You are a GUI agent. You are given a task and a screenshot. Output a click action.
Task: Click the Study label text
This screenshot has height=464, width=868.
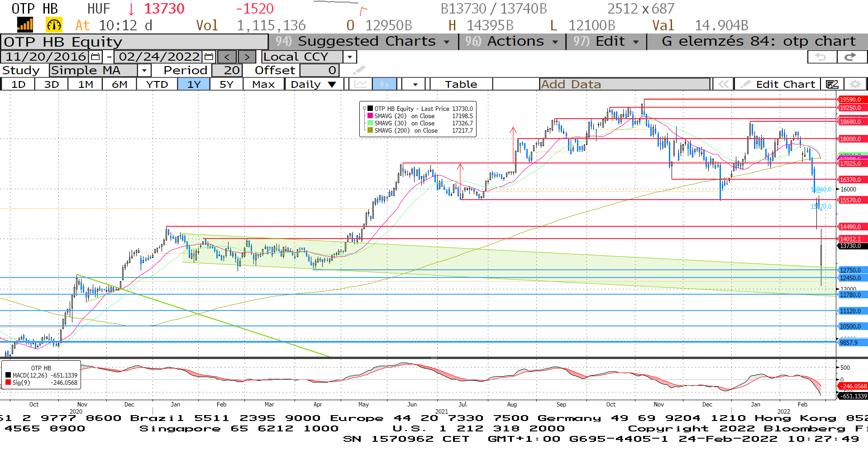[x=21, y=70]
